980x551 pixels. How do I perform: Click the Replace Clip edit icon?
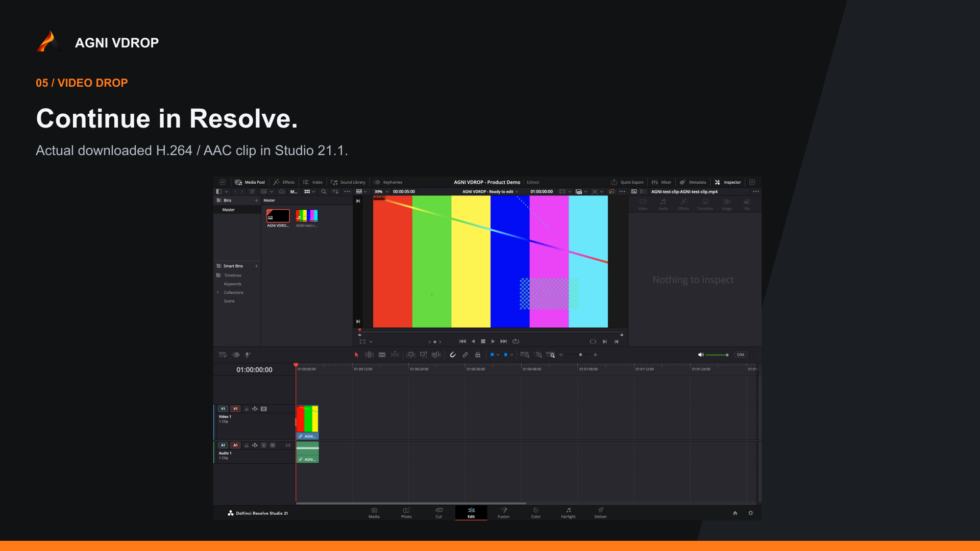point(436,355)
